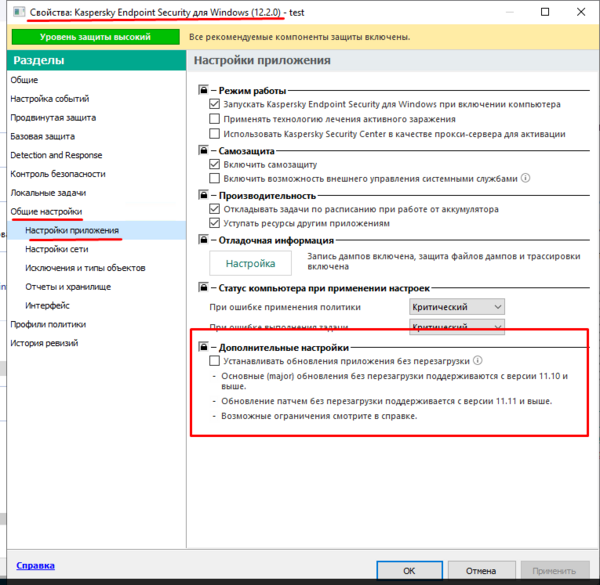The image size is (600, 585).
Task: Select Отчеты и хранилище subsection
Action: tap(68, 287)
